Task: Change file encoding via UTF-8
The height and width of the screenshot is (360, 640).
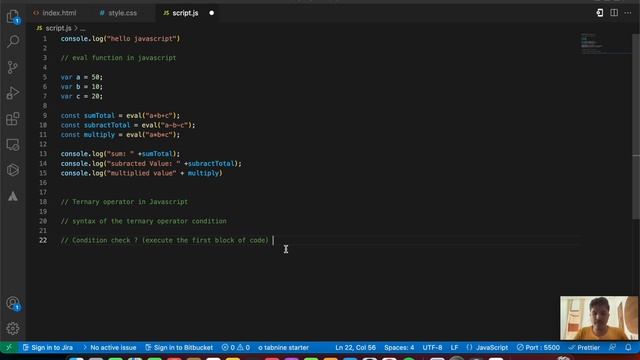Action: pos(432,348)
